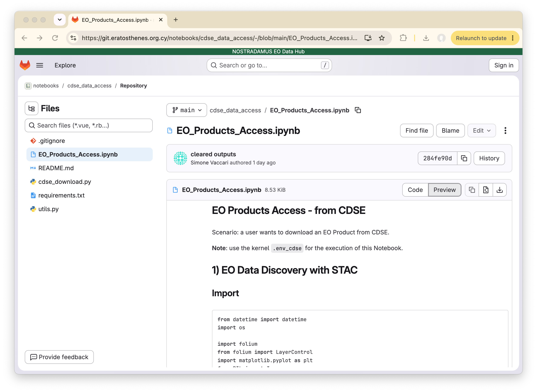Focus the Search or go to field
The width and height of the screenshot is (537, 392).
[x=269, y=65]
